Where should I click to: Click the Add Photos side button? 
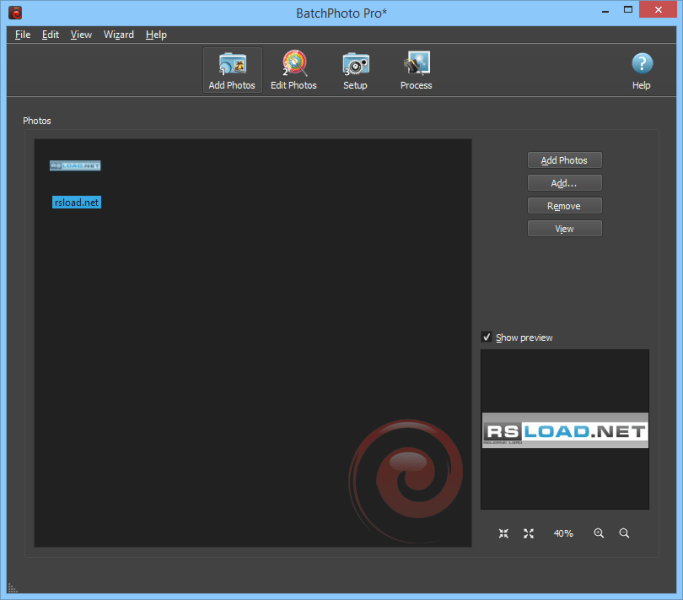click(x=565, y=160)
